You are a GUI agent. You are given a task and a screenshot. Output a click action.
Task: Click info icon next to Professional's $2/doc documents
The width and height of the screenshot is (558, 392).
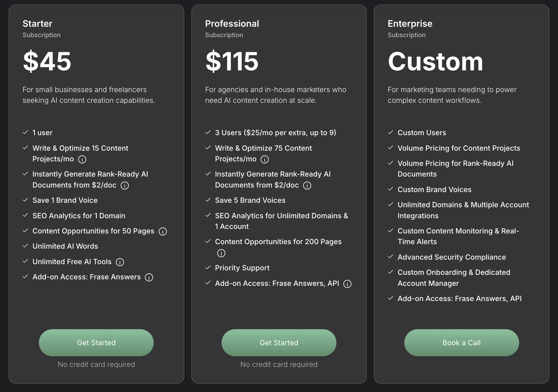(307, 186)
